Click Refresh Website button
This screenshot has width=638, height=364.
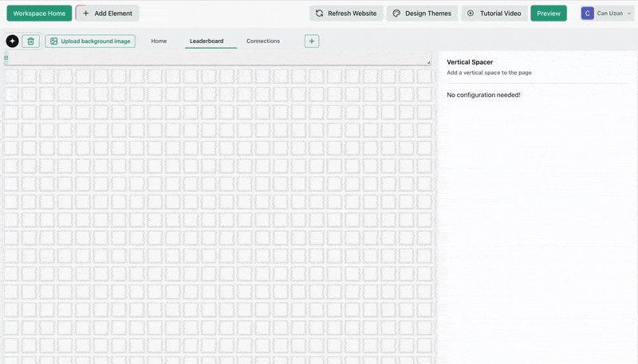coord(346,14)
